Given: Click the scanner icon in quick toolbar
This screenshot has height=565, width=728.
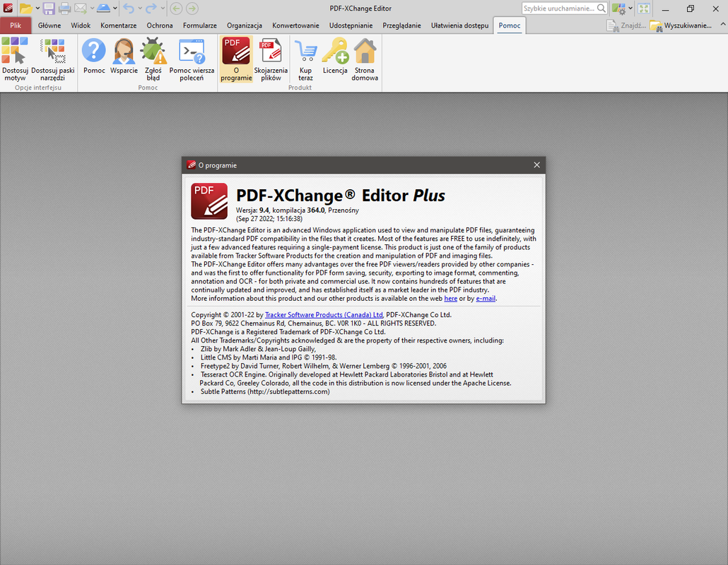Looking at the screenshot, I should (x=103, y=8).
